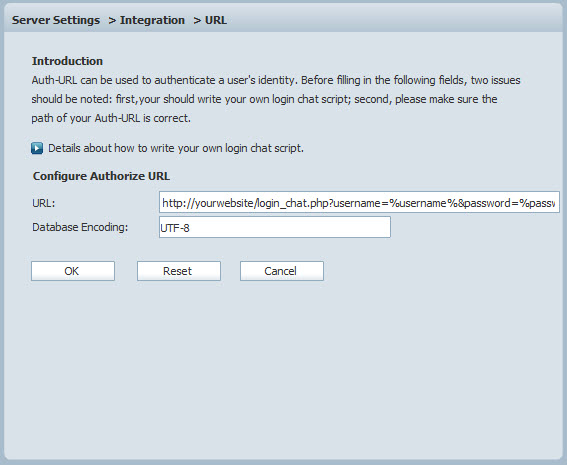Click the 'path of your Auth-URL is correct' line

pos(111,118)
